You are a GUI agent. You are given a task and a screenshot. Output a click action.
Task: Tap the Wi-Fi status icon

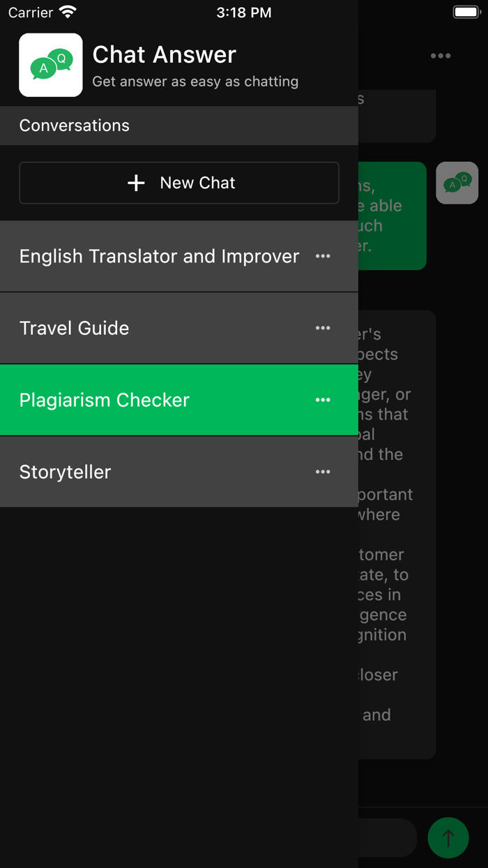click(68, 13)
